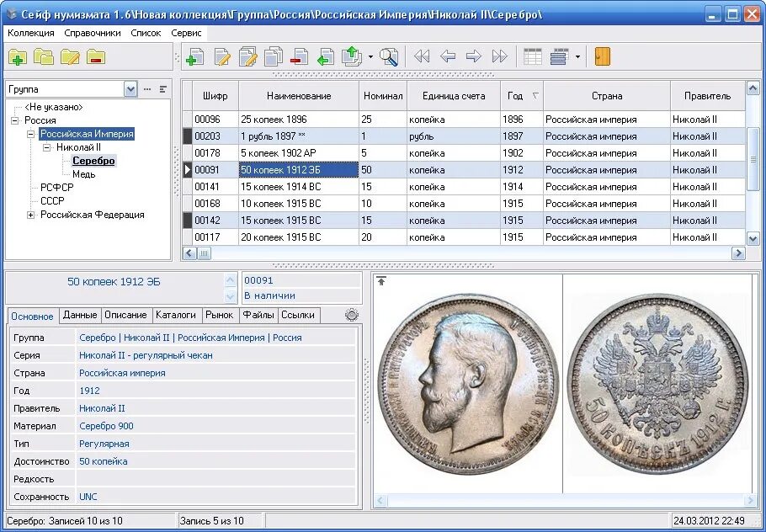This screenshot has height=532, width=766.
Task: Switch to the Каталоги tab
Action: tap(176, 315)
